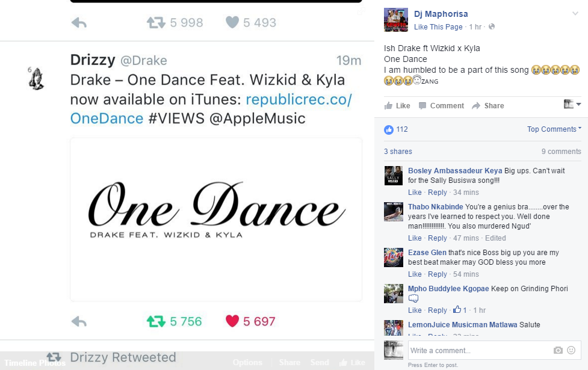Open Thabo Nkabinde profile link

click(435, 207)
